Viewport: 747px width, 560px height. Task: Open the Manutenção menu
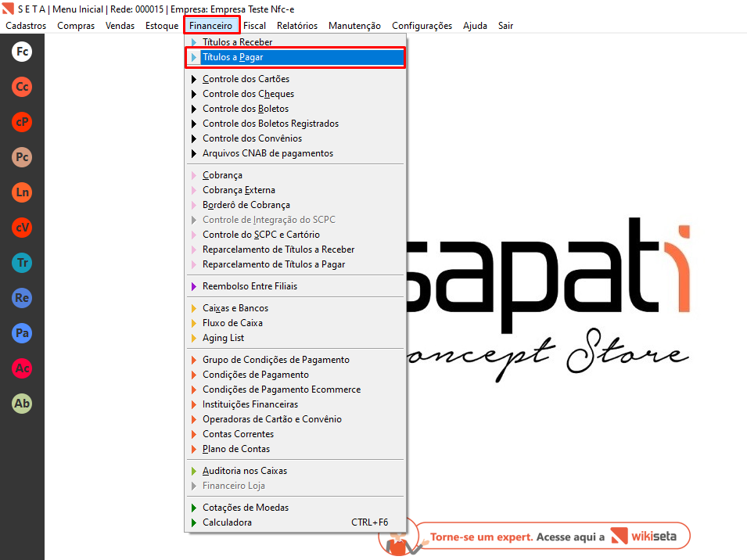click(x=354, y=26)
